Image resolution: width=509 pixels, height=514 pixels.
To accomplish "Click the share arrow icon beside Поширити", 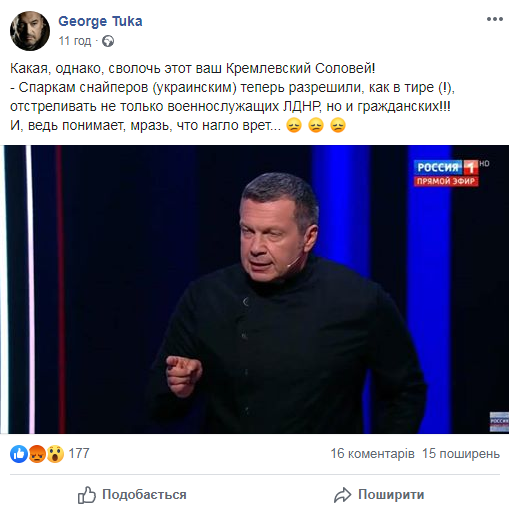I will (342, 495).
